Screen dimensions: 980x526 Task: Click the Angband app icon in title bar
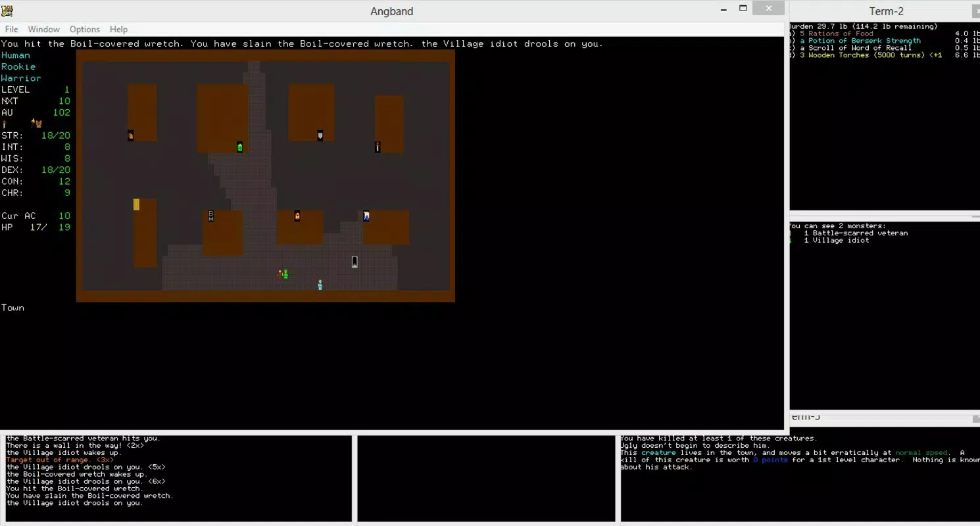7,10
